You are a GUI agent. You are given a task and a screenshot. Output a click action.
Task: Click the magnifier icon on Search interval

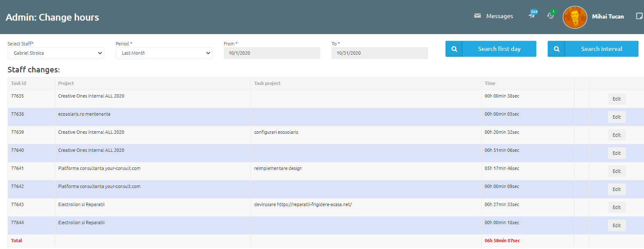557,49
